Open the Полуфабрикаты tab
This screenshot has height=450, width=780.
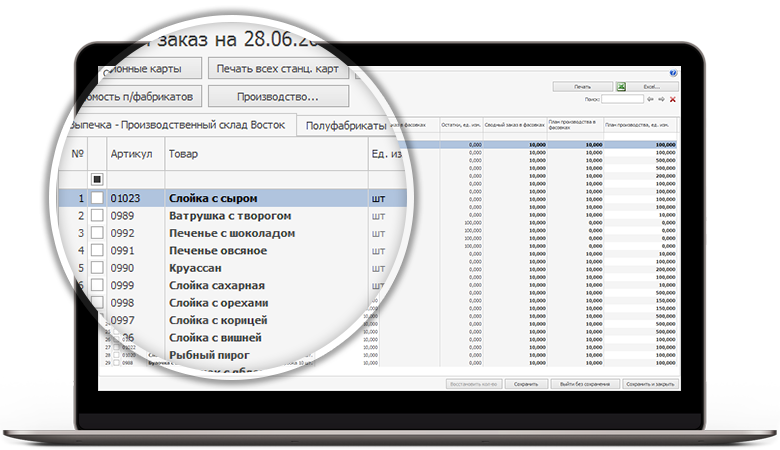345,126
